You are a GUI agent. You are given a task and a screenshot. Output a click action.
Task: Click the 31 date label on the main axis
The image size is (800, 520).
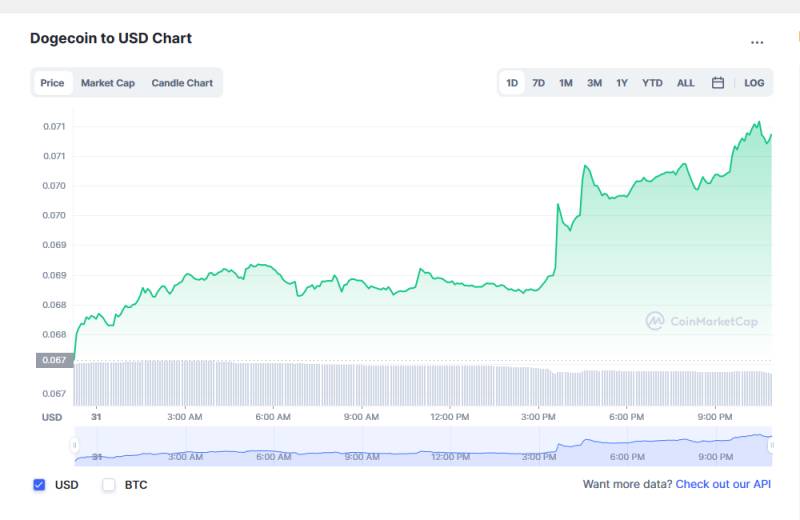(96, 417)
